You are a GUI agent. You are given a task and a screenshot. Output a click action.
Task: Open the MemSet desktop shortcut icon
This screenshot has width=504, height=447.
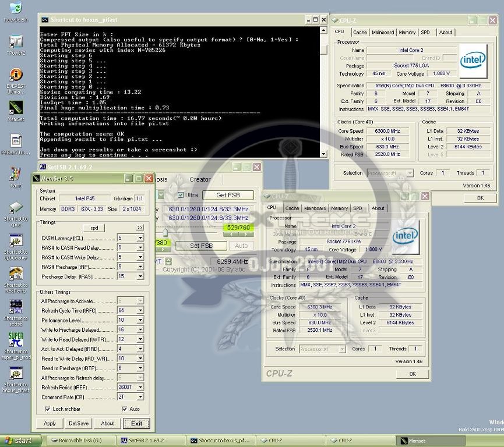(x=15, y=108)
